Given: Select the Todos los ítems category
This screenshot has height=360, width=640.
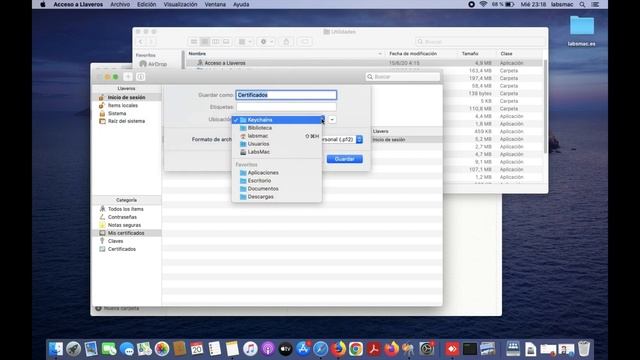Looking at the screenshot, I should pyautogui.click(x=127, y=209).
